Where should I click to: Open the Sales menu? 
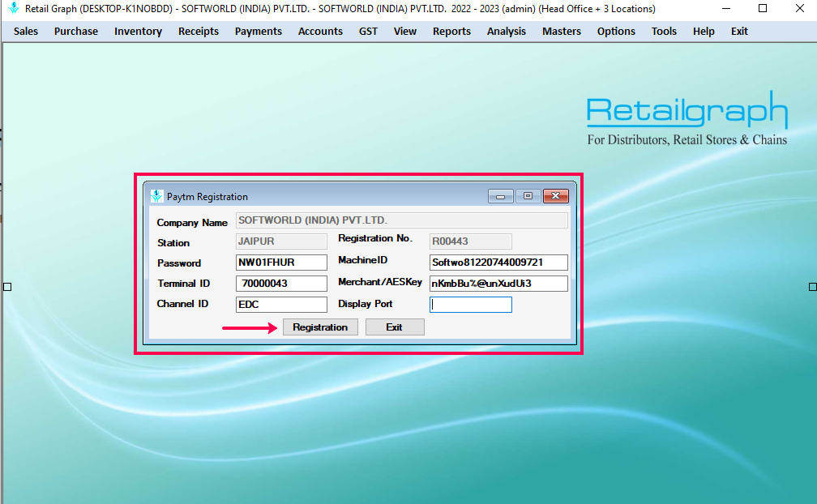pos(26,32)
